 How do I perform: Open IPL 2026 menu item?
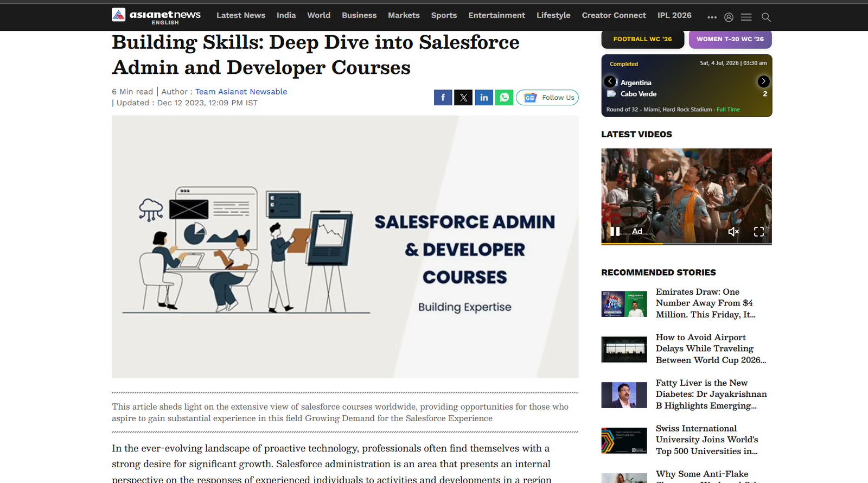click(674, 15)
